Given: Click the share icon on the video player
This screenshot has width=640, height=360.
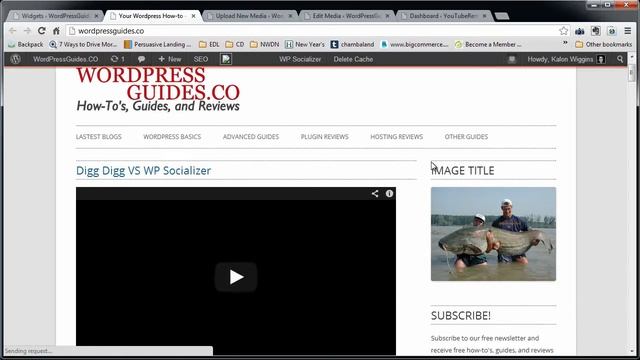Looking at the screenshot, I should click(x=375, y=193).
